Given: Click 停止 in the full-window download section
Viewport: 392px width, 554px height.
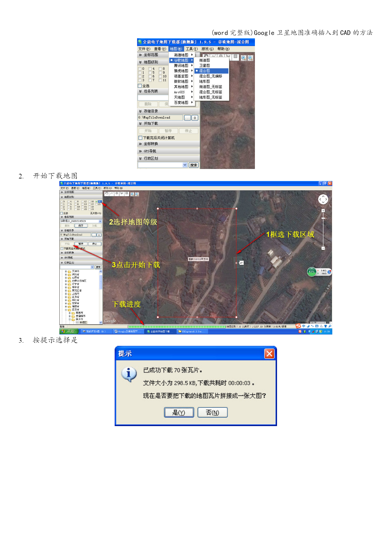Looking at the screenshot, I should [x=95, y=244].
